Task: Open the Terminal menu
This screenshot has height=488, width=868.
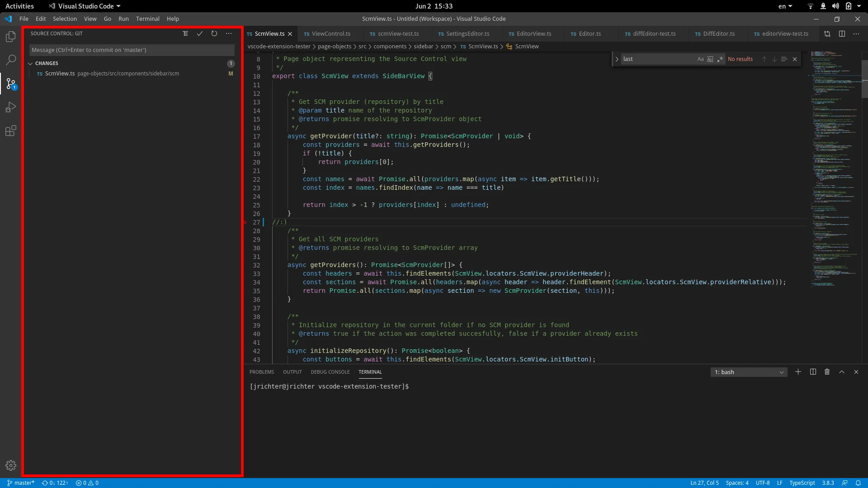Action: [148, 19]
